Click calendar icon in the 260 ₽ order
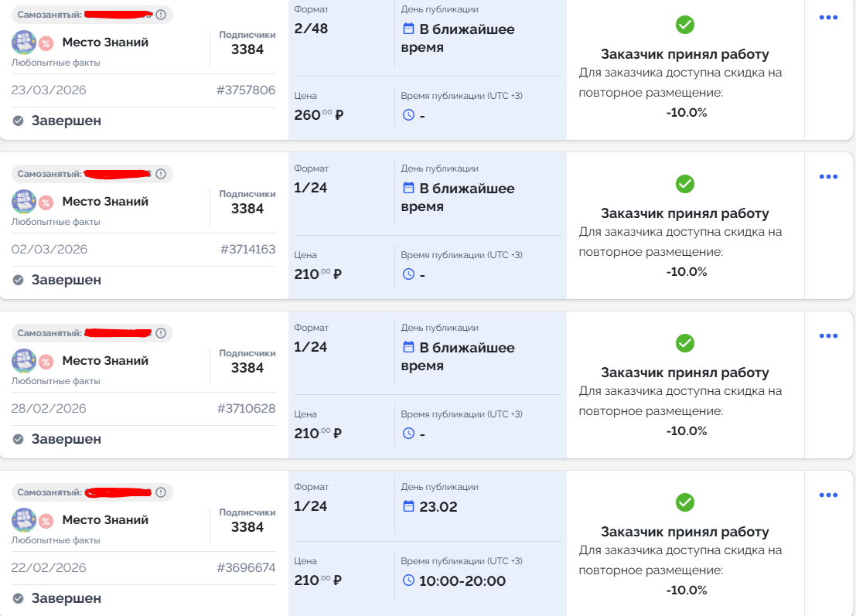Image resolution: width=856 pixels, height=616 pixels. [x=409, y=29]
